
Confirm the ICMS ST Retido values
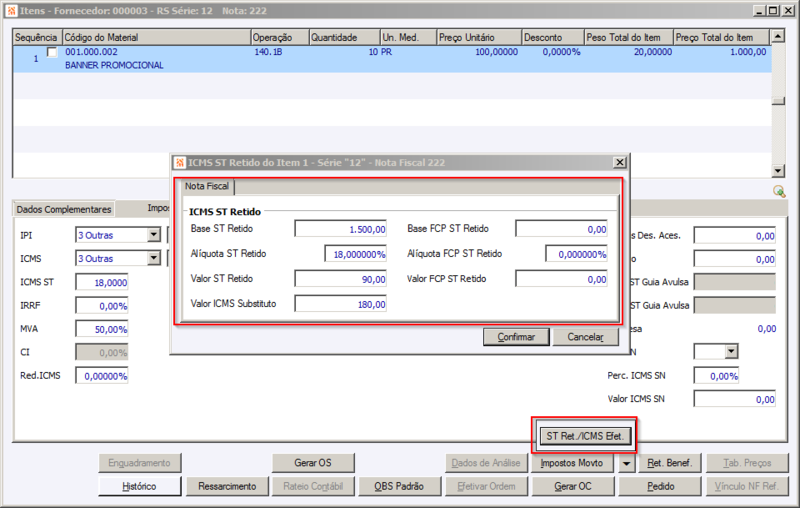point(516,337)
